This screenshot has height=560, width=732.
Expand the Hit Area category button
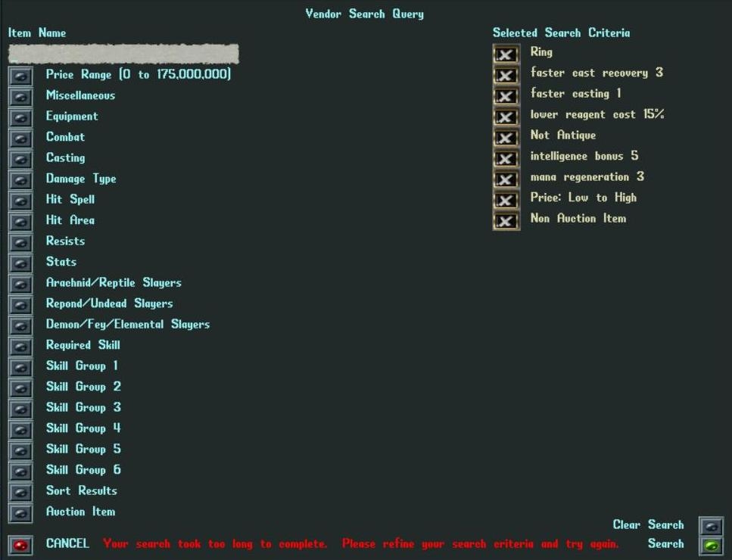tap(20, 222)
